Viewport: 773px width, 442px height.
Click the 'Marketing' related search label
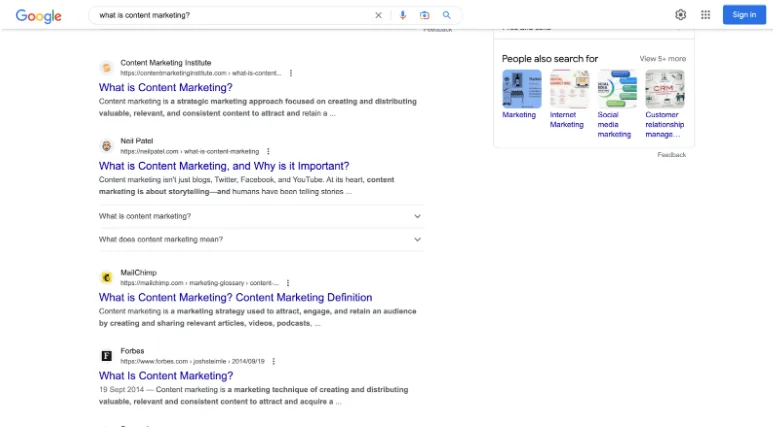pos(519,115)
